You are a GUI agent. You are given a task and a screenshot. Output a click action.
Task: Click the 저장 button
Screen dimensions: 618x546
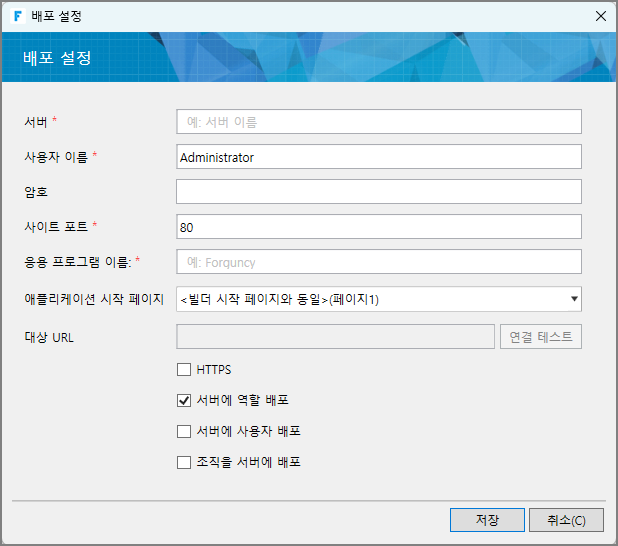[x=487, y=520]
